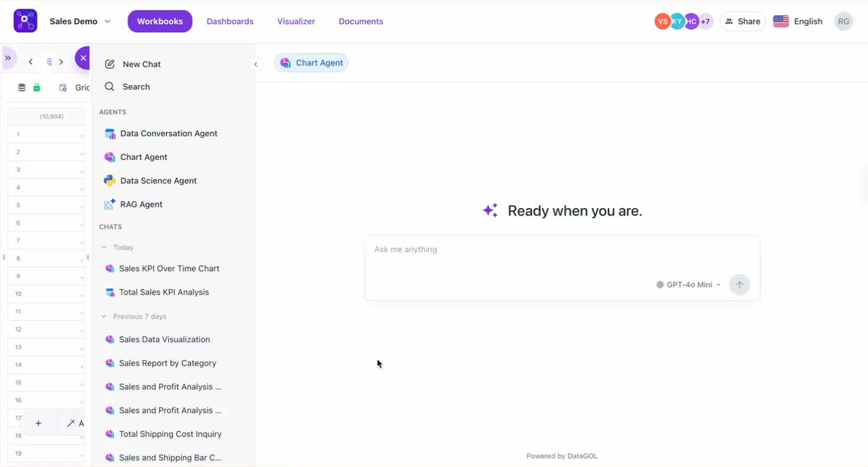
Task: Click the send arrow button
Action: pyautogui.click(x=739, y=285)
